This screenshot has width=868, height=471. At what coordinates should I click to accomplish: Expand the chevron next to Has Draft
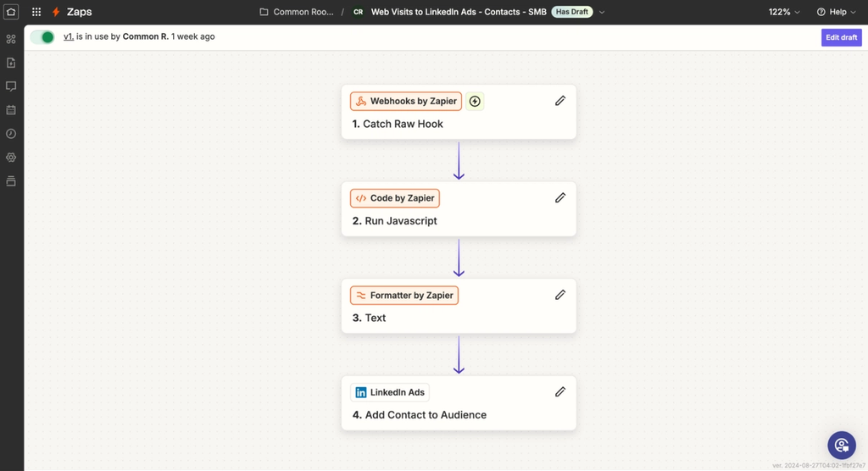(x=602, y=12)
